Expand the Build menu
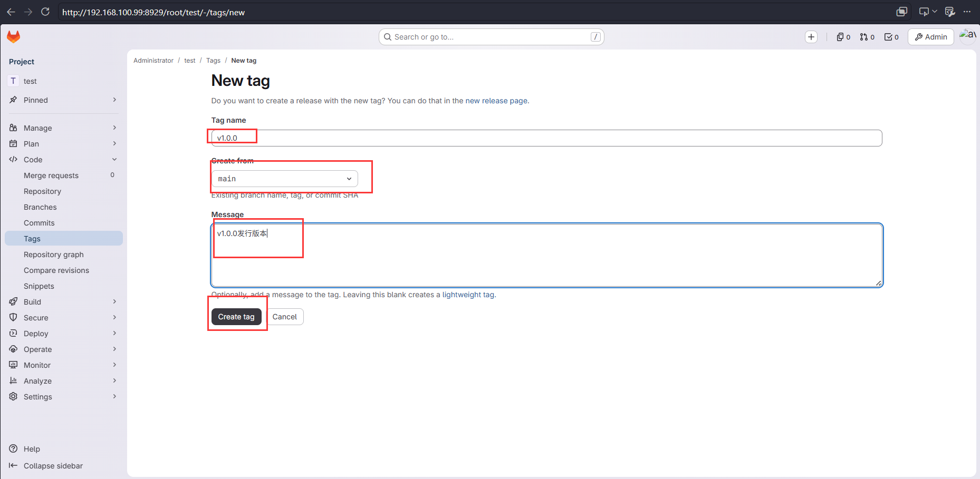The width and height of the screenshot is (980, 479). (x=63, y=302)
